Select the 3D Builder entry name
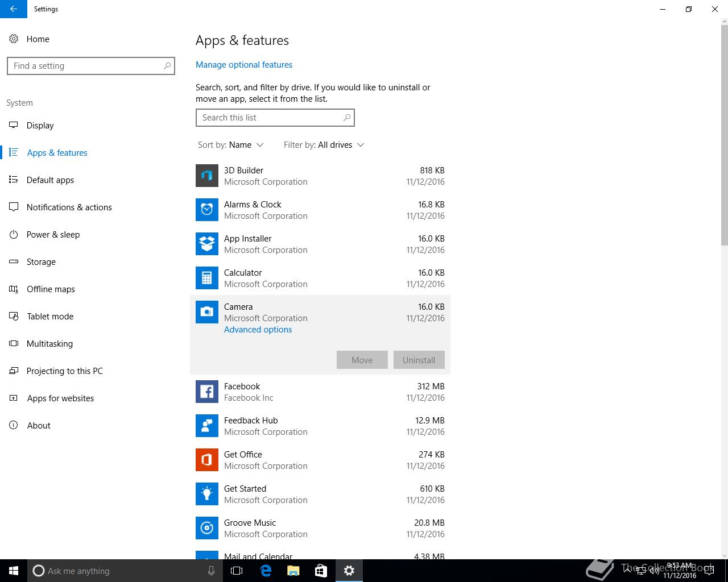 pos(243,171)
